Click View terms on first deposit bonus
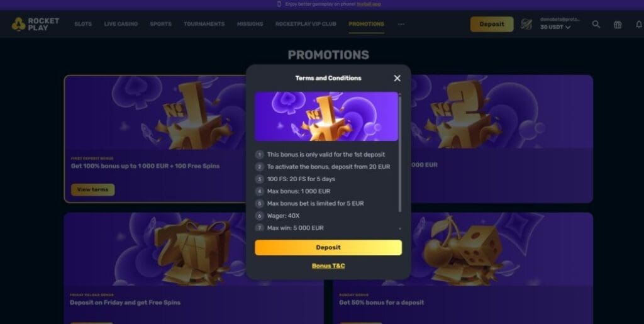 pos(93,190)
